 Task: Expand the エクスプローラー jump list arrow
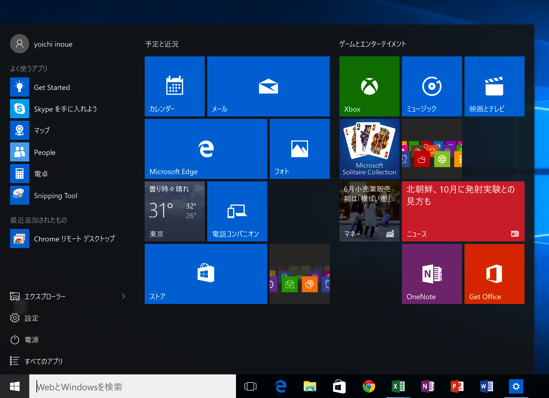[x=123, y=296]
